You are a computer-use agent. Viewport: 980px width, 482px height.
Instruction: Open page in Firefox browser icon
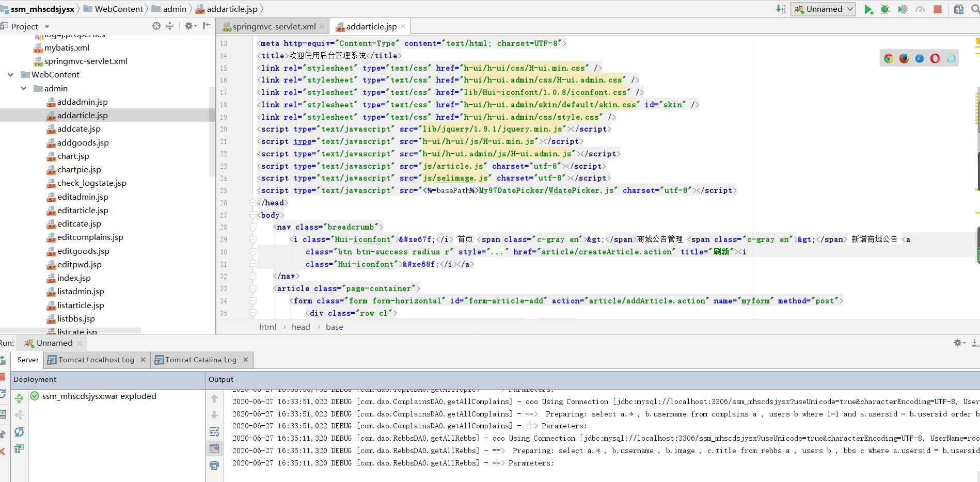pos(904,58)
